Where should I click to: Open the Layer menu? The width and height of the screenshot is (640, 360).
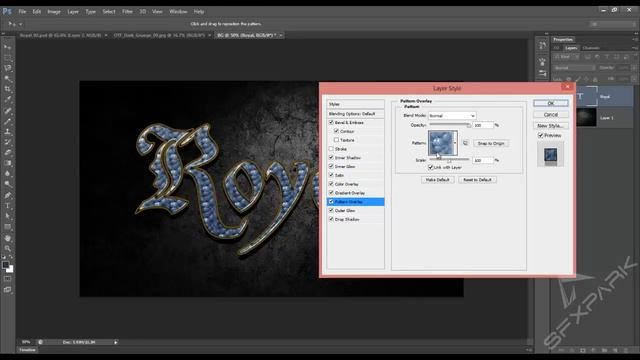pos(73,11)
